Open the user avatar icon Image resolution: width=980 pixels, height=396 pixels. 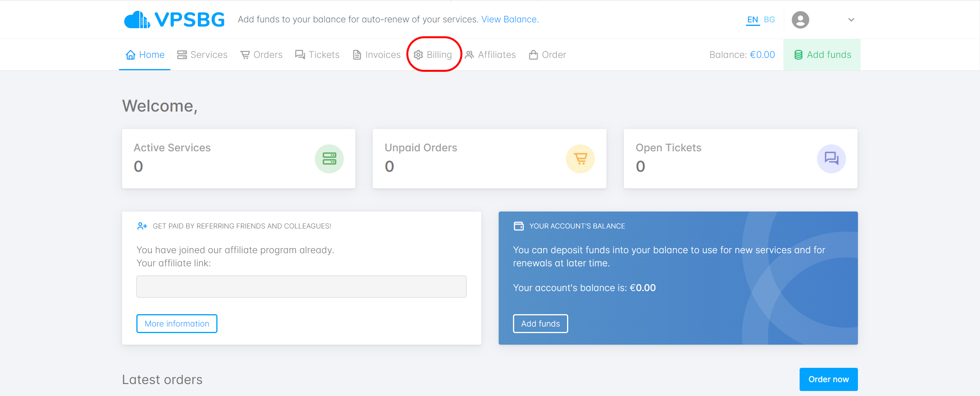800,20
